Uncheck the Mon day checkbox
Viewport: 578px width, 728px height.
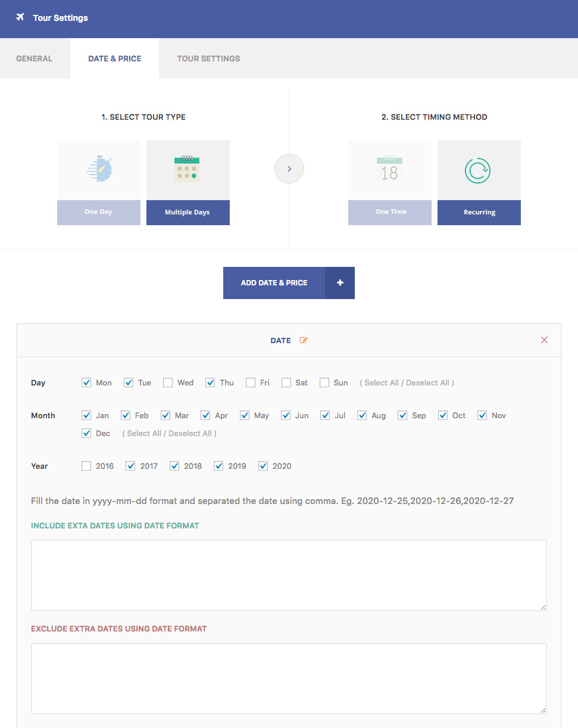coord(86,382)
